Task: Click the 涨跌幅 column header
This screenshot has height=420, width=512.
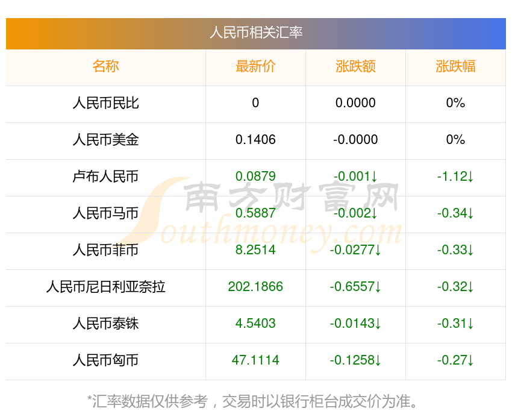Action: [455, 66]
